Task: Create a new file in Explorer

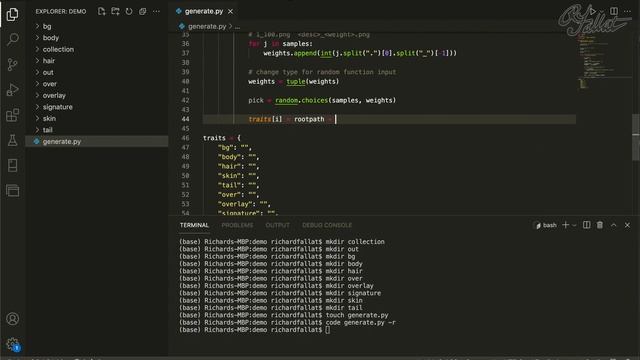Action: coord(102,11)
